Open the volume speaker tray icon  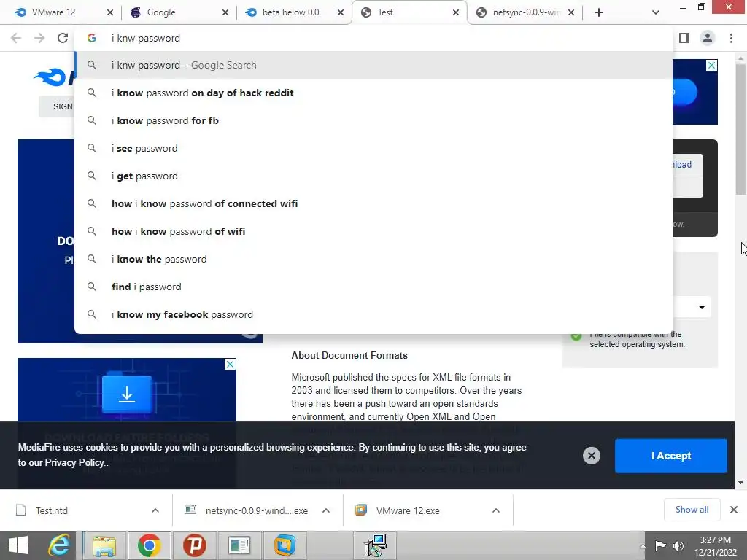[678, 546]
